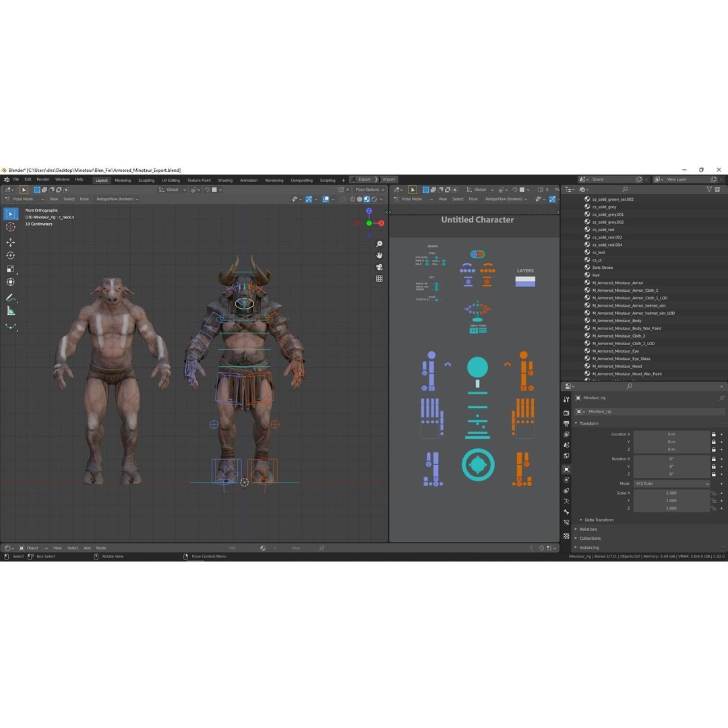Open the File menu
Viewport: 728px width, 728px height.
coord(16,180)
